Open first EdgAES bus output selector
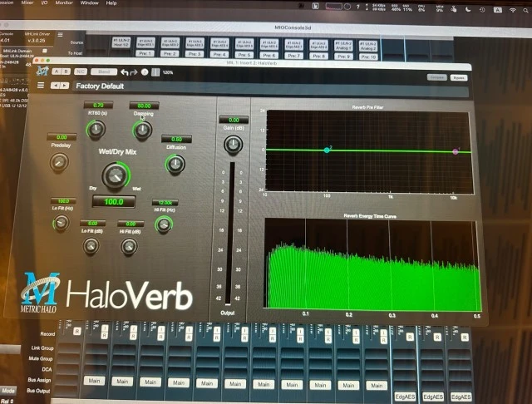 click(405, 397)
